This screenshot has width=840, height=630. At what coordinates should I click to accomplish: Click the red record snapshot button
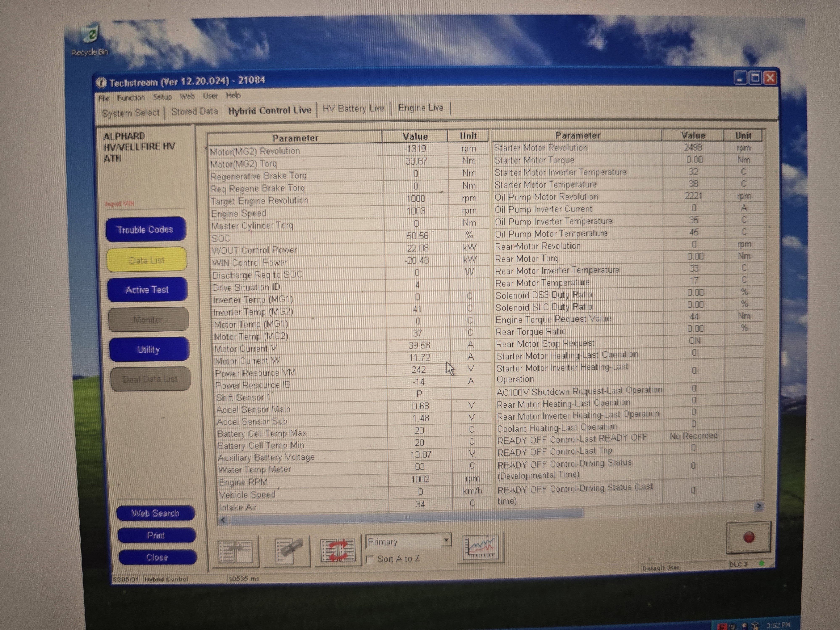(748, 537)
